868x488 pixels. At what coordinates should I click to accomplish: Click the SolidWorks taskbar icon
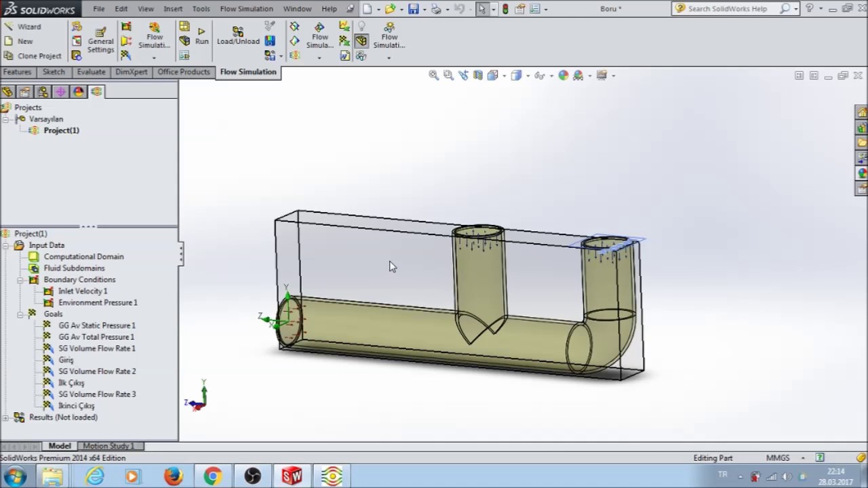click(x=292, y=476)
